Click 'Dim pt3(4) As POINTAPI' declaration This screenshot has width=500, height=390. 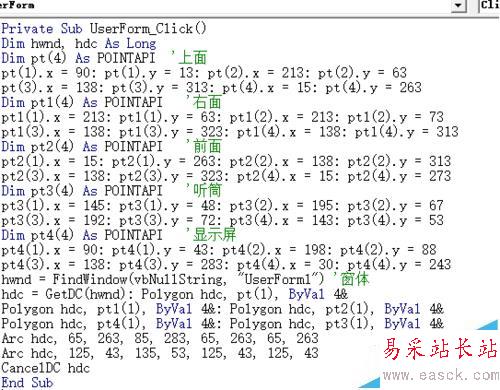pos(82,191)
